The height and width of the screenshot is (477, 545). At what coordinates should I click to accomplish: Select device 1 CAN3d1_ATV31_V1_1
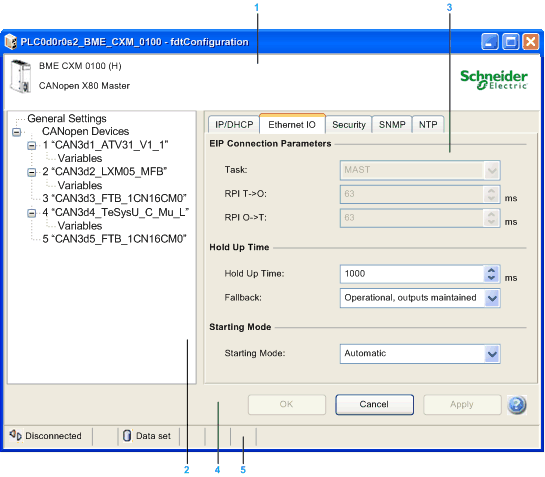[x=105, y=145]
